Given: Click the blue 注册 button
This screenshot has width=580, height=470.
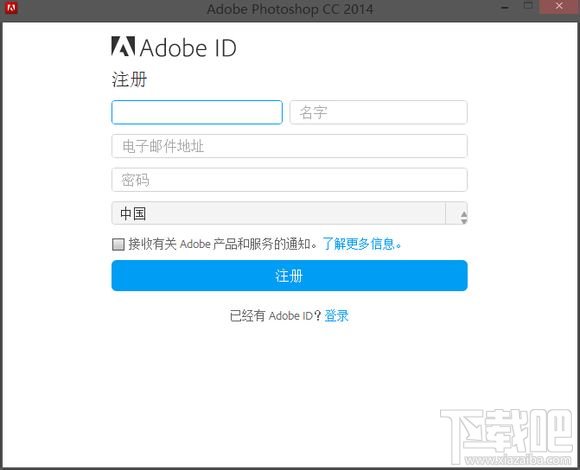Looking at the screenshot, I should (289, 275).
